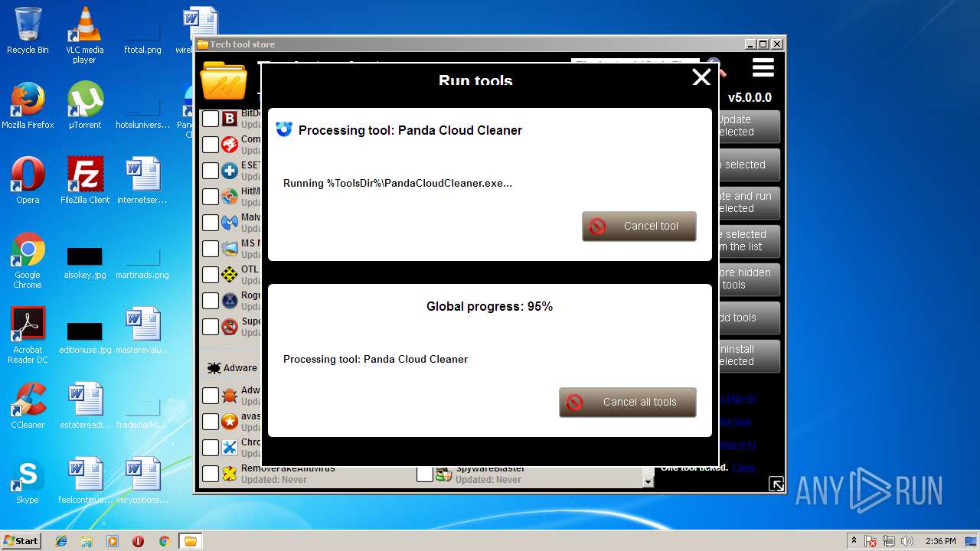Click the SuperAntiSpyware tool icon
The height and width of the screenshot is (551, 980).
[230, 327]
